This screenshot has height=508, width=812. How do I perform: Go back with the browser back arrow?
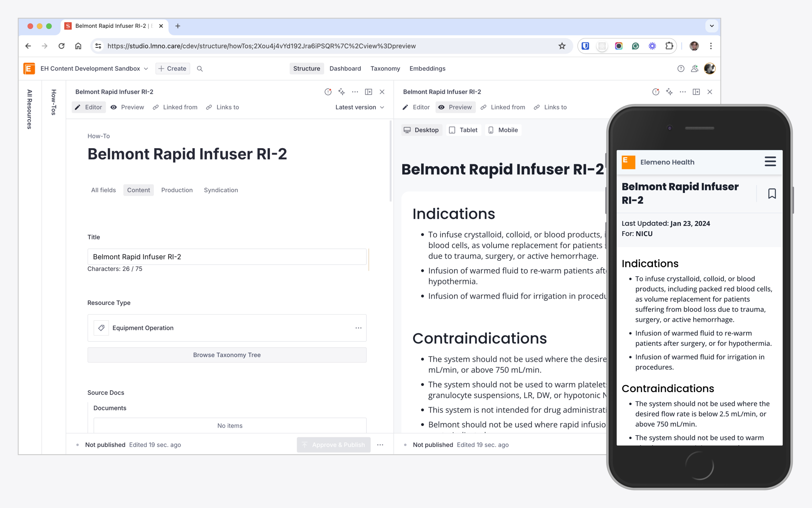pos(28,46)
